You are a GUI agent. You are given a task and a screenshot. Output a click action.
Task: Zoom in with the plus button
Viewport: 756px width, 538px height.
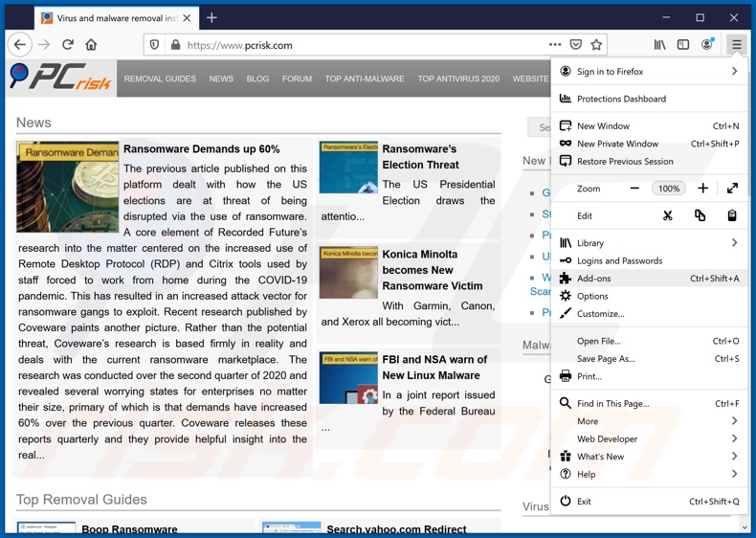pos(703,189)
